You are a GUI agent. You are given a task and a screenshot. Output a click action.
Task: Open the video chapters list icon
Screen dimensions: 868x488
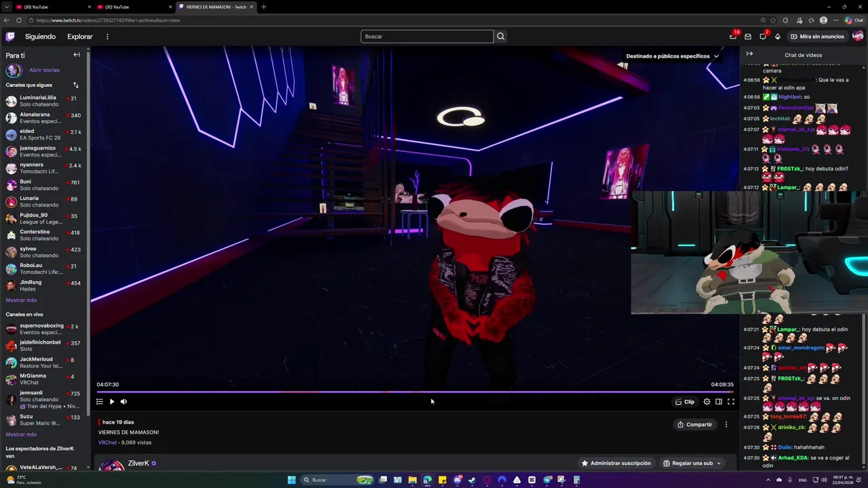coord(100,402)
